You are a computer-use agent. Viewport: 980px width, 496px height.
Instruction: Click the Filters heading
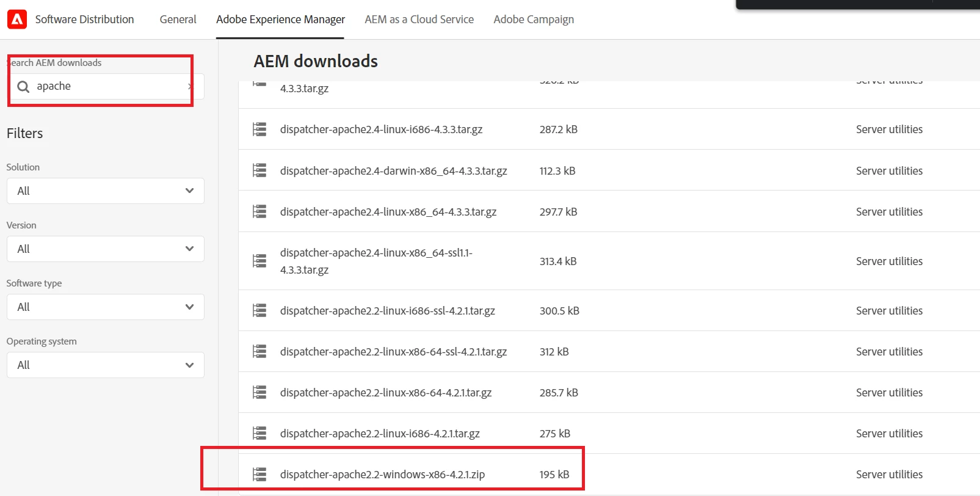(24, 133)
